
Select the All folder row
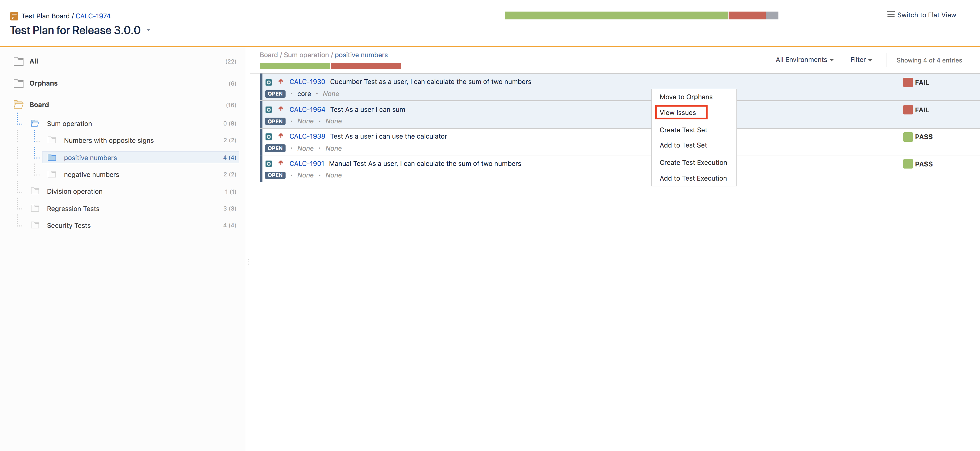click(125, 61)
